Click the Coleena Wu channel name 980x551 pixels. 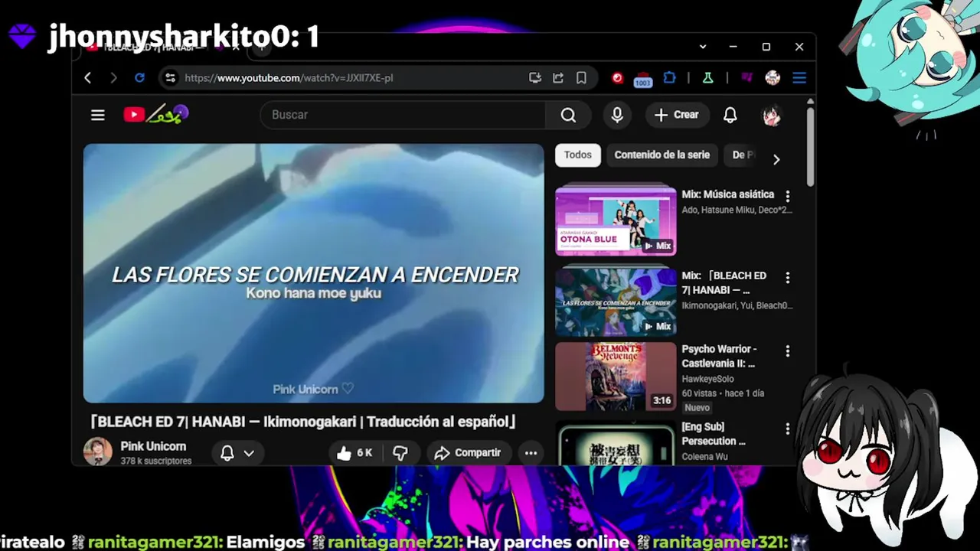coord(704,457)
